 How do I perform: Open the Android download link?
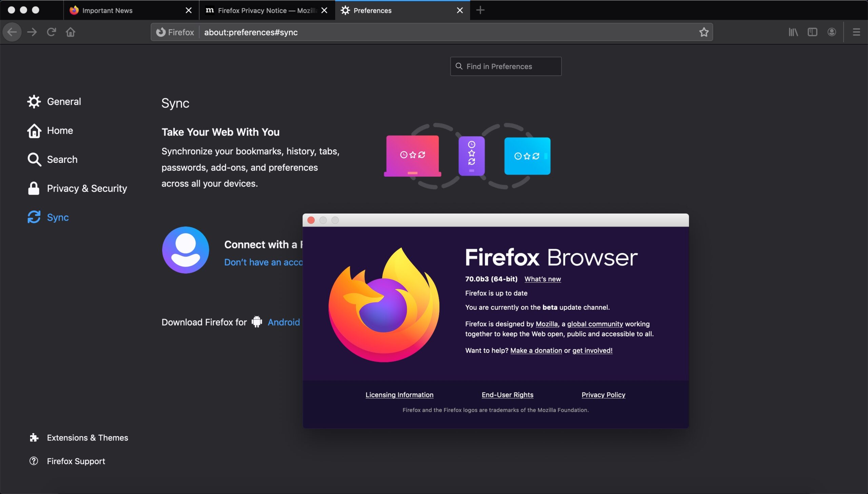[284, 322]
